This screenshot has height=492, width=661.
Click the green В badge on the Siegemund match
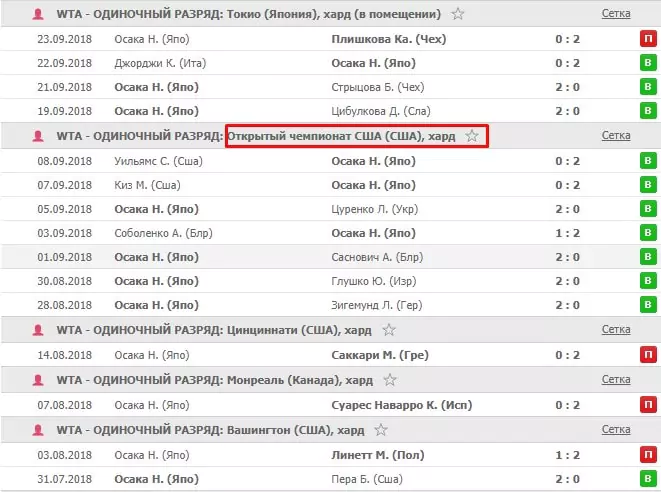coord(648,305)
